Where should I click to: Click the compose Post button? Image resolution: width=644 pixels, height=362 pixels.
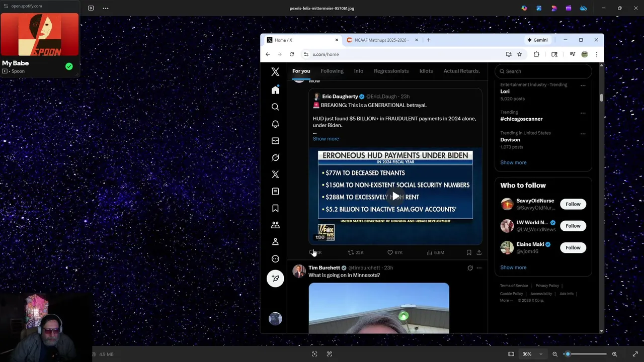point(275,278)
